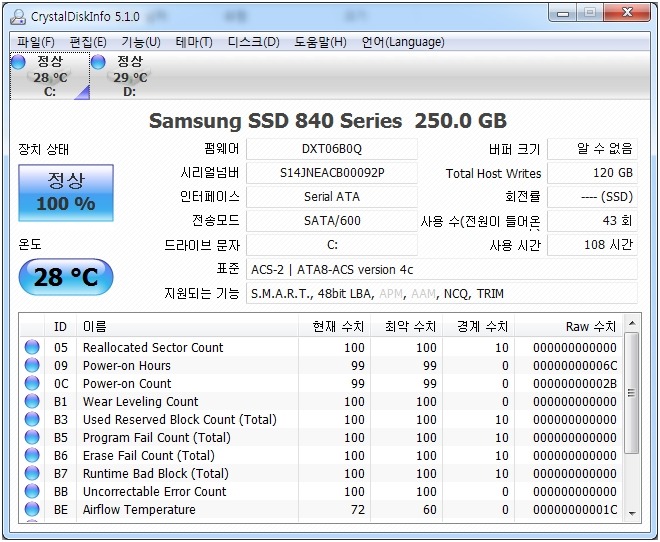Image resolution: width=660 pixels, height=542 pixels.
Task: Click raw value 00000000002B of Power-on Count
Action: (x=575, y=384)
